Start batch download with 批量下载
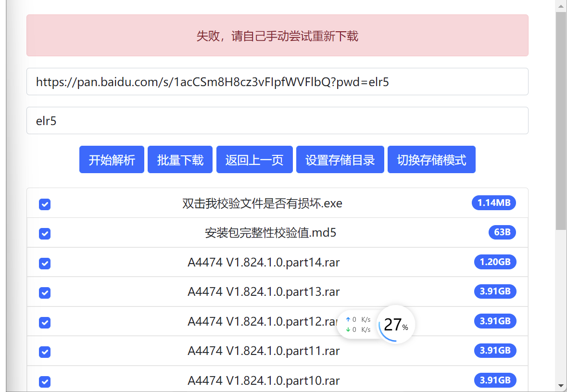567x392 pixels. coord(180,160)
